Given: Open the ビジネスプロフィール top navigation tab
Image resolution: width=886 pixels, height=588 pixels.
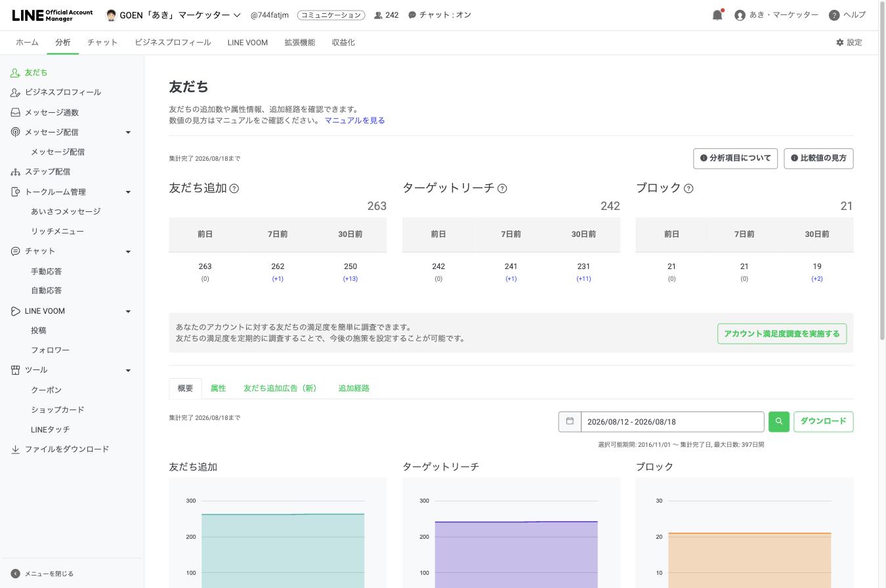Looking at the screenshot, I should coord(173,43).
